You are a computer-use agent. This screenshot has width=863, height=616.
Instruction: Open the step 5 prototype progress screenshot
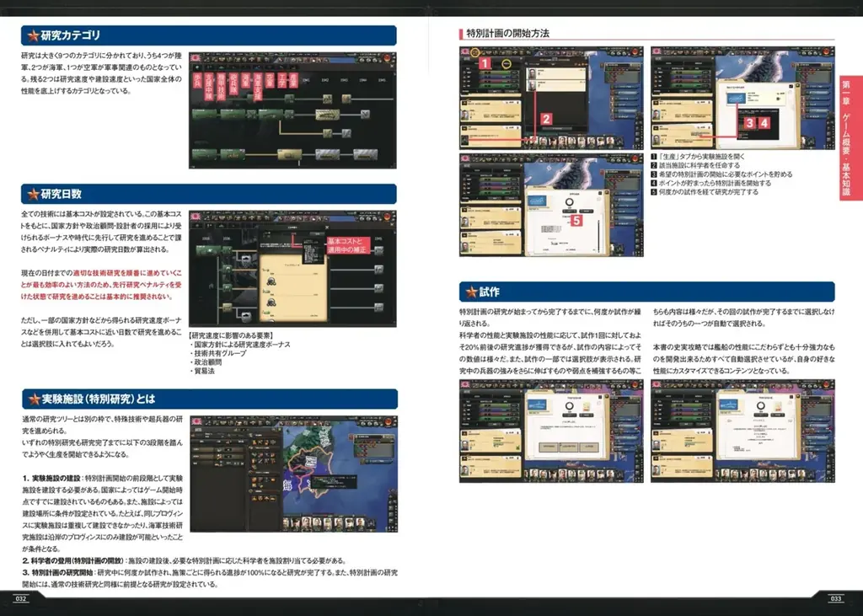pyautogui.click(x=551, y=205)
